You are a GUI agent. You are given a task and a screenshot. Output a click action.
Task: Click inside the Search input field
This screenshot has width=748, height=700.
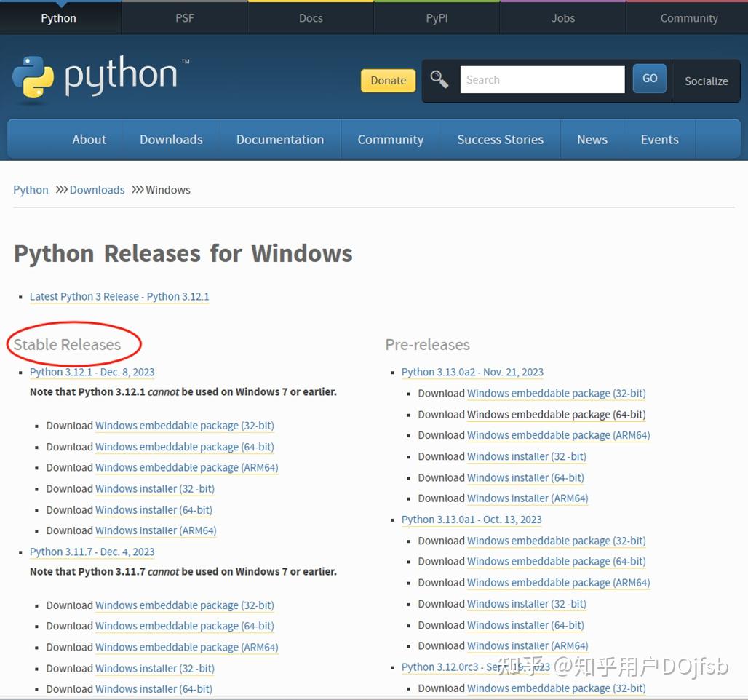(542, 79)
